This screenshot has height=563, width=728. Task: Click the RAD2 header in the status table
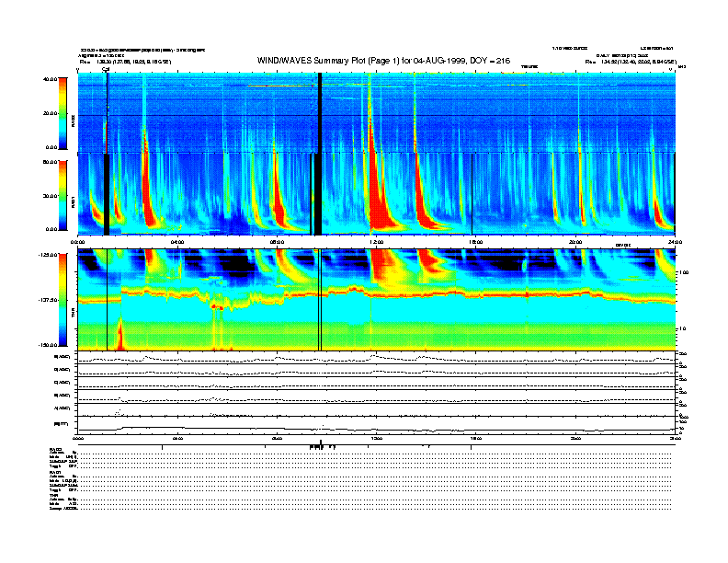[x=55, y=449]
